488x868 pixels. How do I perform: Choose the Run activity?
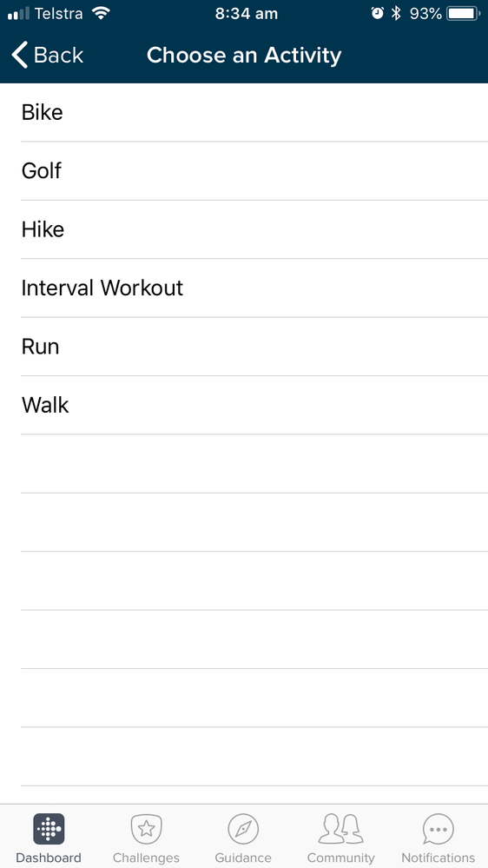pyautogui.click(x=254, y=347)
